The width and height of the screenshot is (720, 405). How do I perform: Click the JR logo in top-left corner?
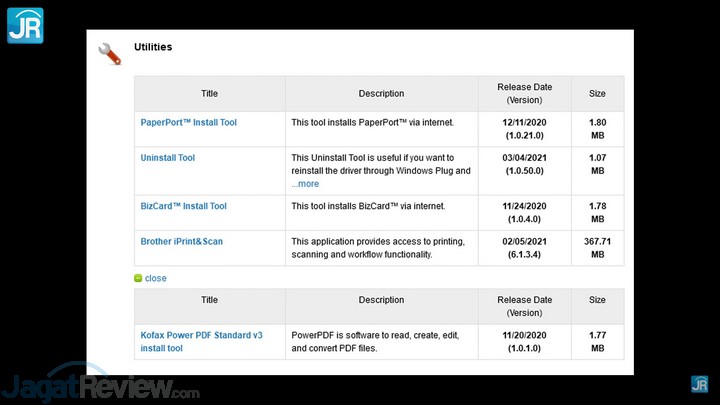click(x=25, y=25)
